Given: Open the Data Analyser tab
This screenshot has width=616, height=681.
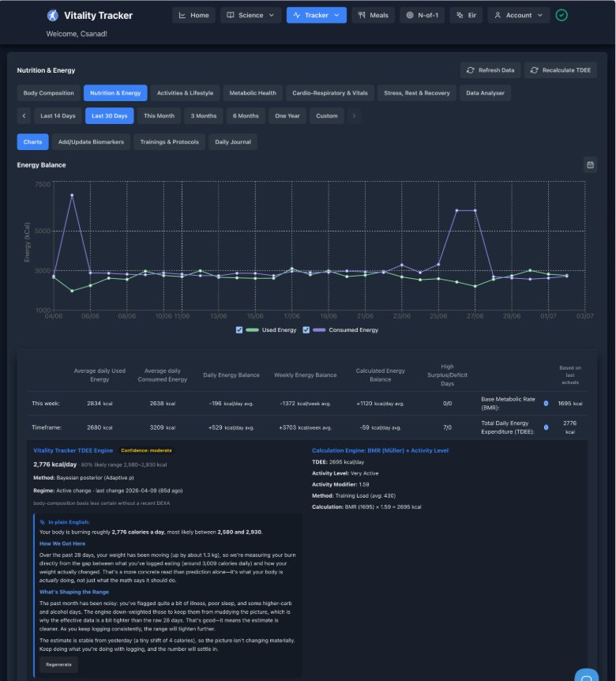Looking at the screenshot, I should tap(485, 93).
